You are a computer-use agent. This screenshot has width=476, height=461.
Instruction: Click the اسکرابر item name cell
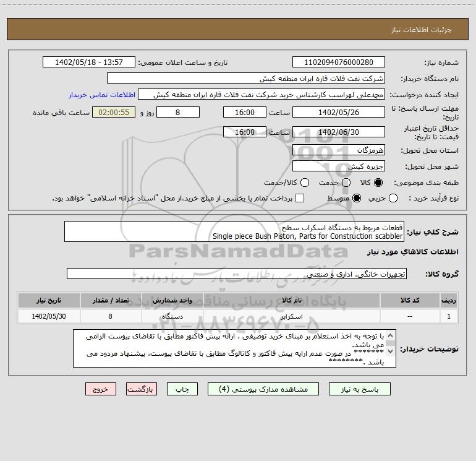pos(291,316)
